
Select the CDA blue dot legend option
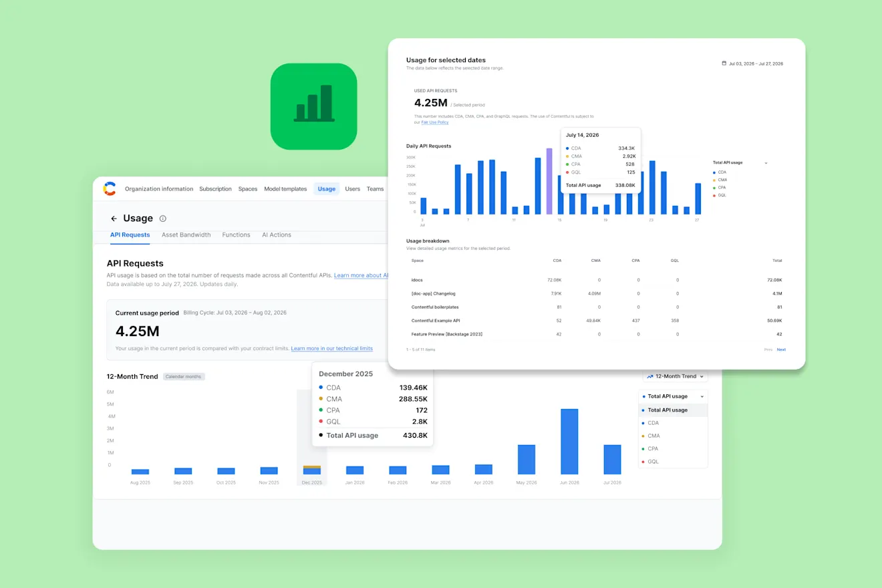pos(719,172)
